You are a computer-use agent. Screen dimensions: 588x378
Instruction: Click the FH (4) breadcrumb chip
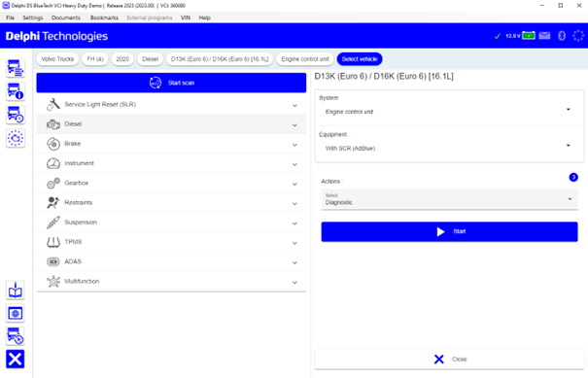point(95,59)
